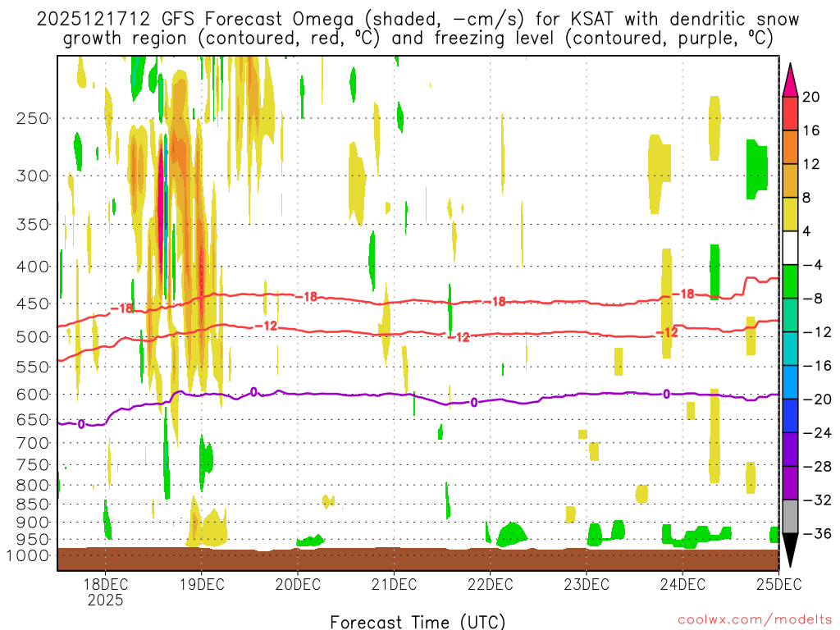The height and width of the screenshot is (630, 840).
Task: Select the gray -36 to -32 colorbar segment
Action: (x=791, y=517)
